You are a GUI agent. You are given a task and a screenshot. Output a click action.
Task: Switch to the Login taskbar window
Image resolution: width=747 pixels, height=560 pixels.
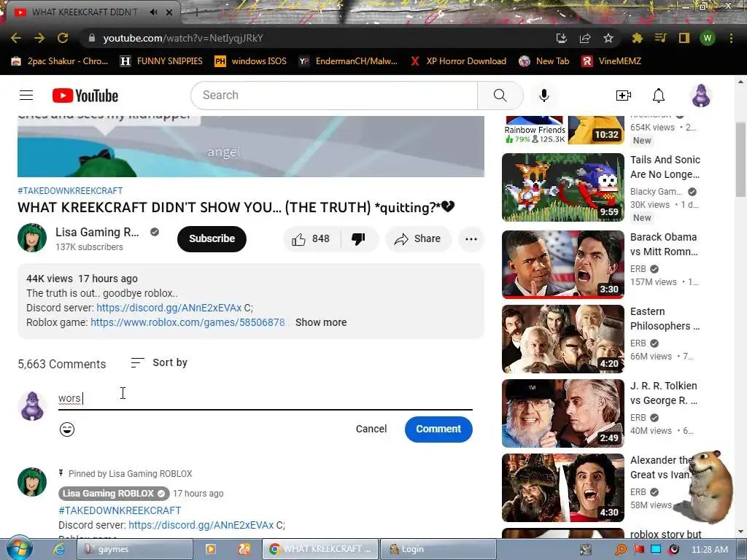pos(438,549)
